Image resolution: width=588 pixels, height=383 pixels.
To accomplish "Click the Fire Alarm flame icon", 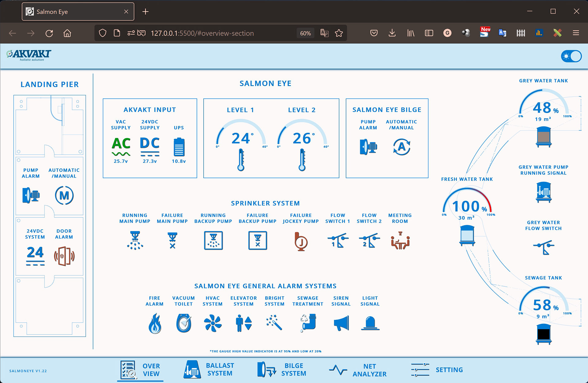I will [155, 323].
